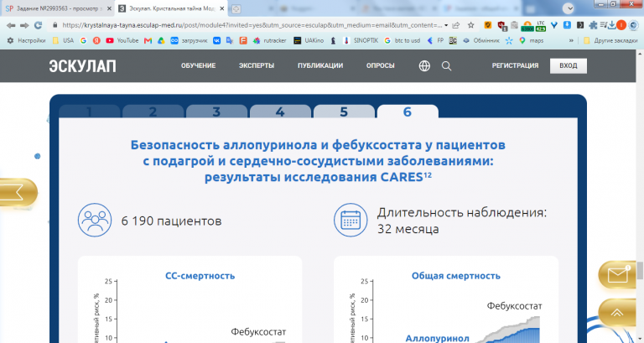
Task: Open the tab search chevron dropdown
Action: [x=568, y=8]
